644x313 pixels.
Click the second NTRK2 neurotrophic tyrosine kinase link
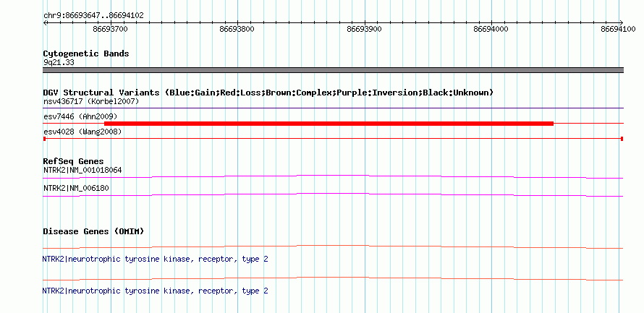(x=156, y=291)
